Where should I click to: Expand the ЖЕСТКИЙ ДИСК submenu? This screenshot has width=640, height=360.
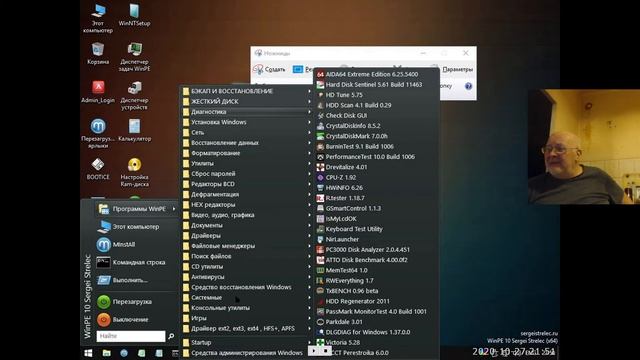coord(247,101)
